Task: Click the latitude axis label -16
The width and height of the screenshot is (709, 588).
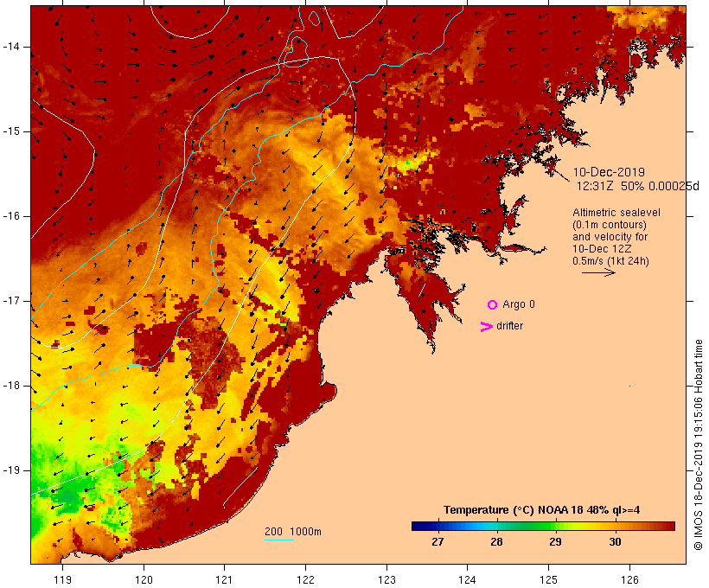Action: point(10,216)
